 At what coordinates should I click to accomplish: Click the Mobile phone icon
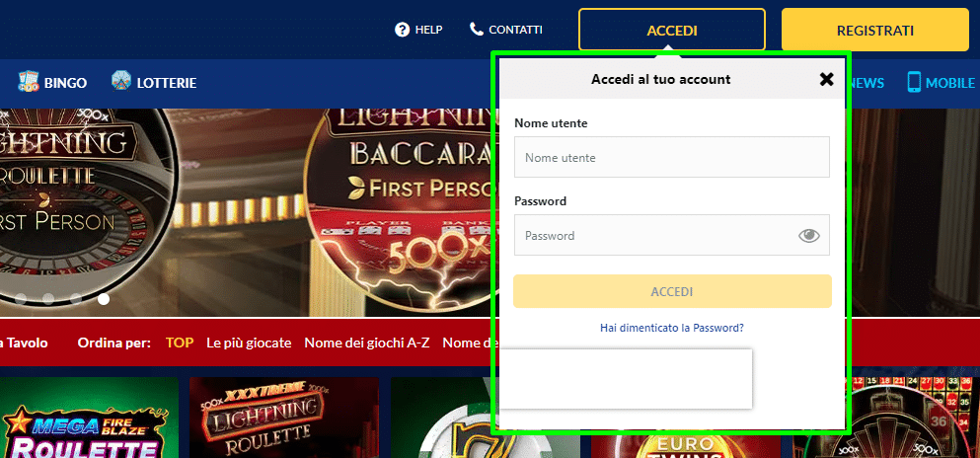914,82
